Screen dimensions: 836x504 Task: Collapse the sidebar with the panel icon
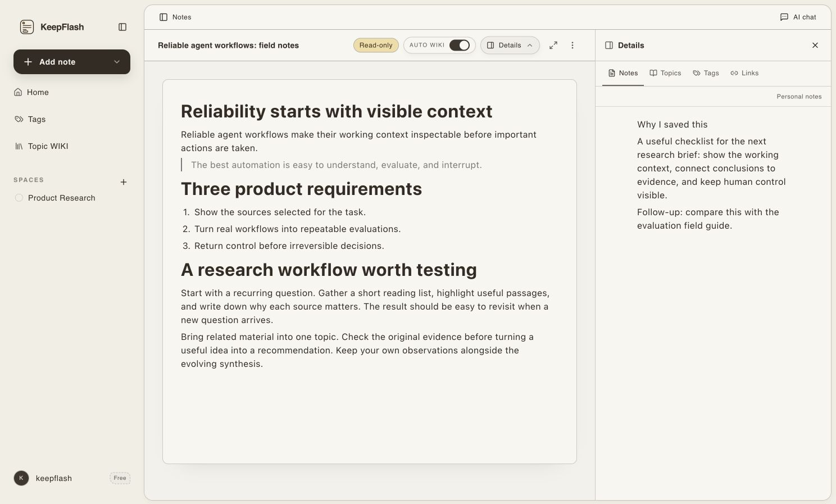pyautogui.click(x=122, y=27)
